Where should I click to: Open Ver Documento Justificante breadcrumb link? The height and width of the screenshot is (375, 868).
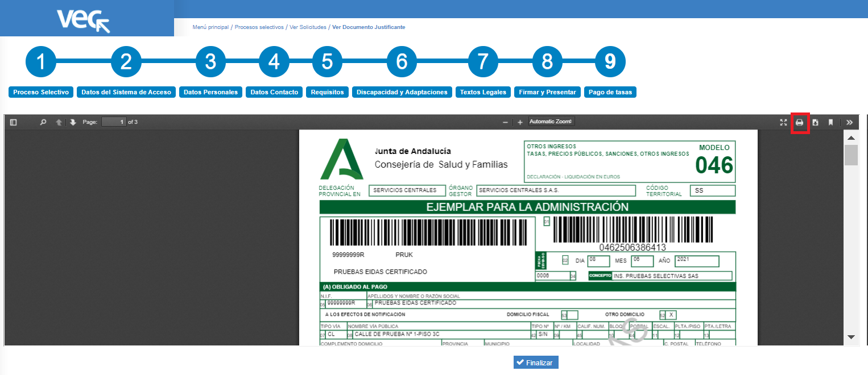coord(369,27)
